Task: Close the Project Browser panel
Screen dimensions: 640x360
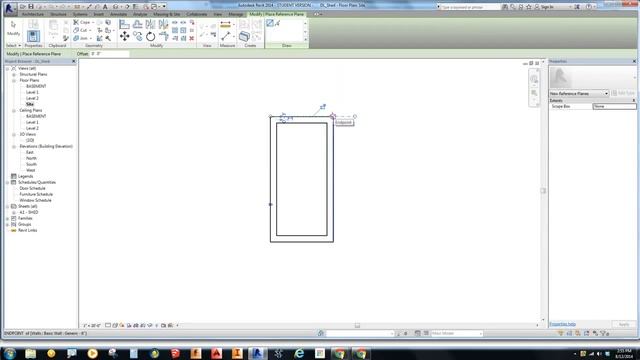Action: [x=74, y=61]
